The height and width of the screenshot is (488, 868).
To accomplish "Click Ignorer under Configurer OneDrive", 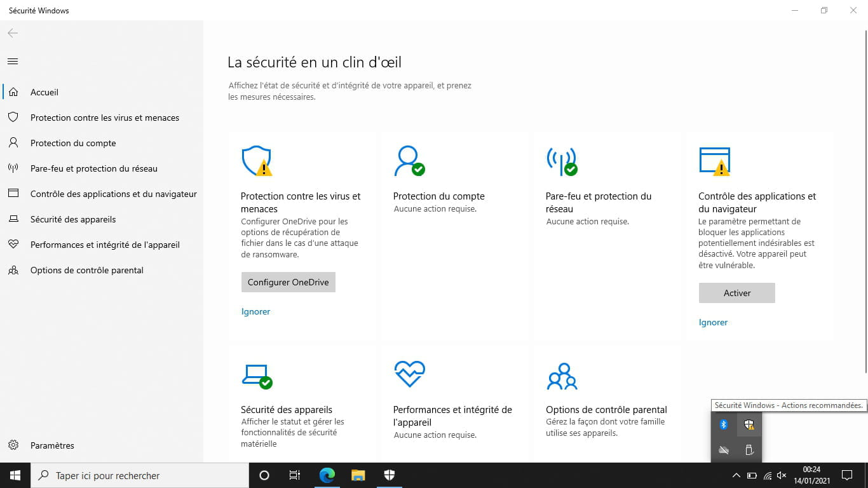I will pos(256,311).
